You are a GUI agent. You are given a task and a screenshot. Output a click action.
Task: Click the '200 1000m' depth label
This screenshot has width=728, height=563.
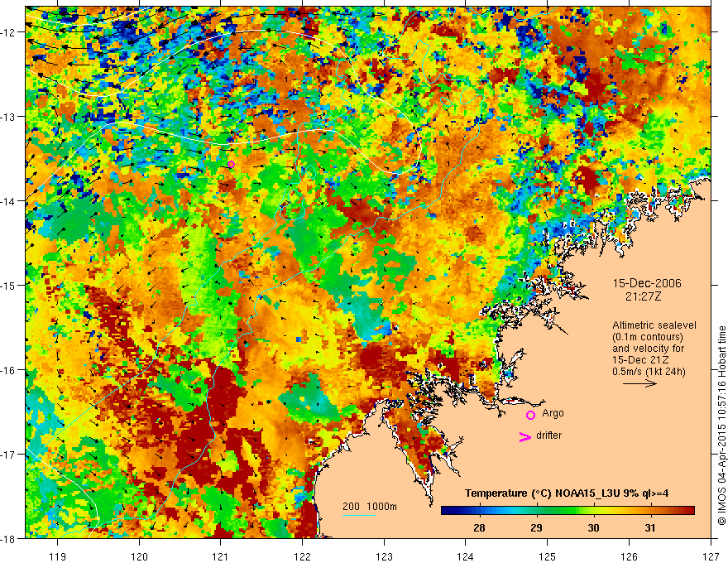click(370, 507)
